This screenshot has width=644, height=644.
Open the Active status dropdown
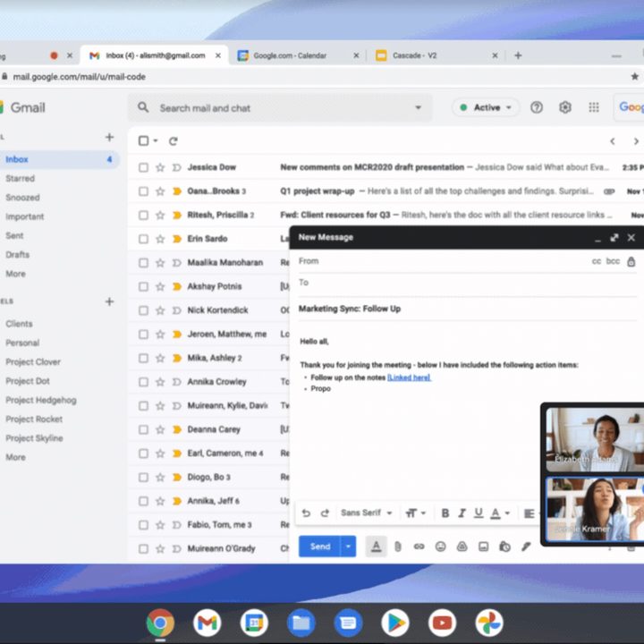(486, 107)
